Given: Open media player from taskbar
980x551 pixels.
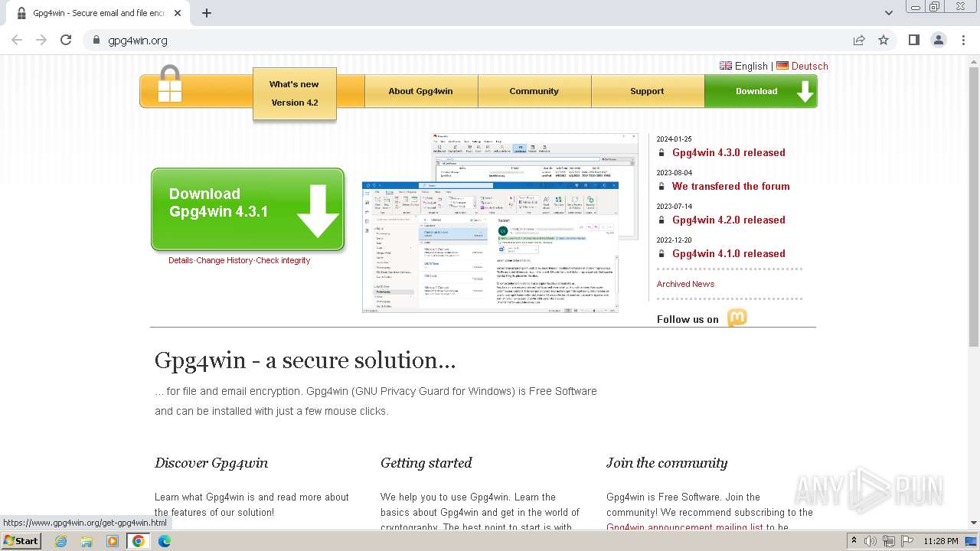Looking at the screenshot, I should [x=113, y=541].
